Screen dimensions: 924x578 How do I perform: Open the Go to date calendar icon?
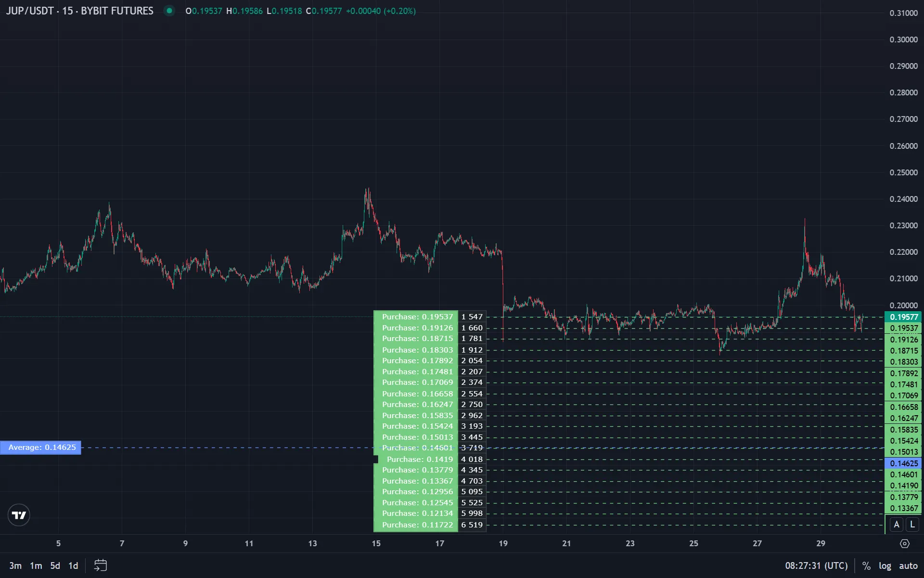tap(100, 565)
